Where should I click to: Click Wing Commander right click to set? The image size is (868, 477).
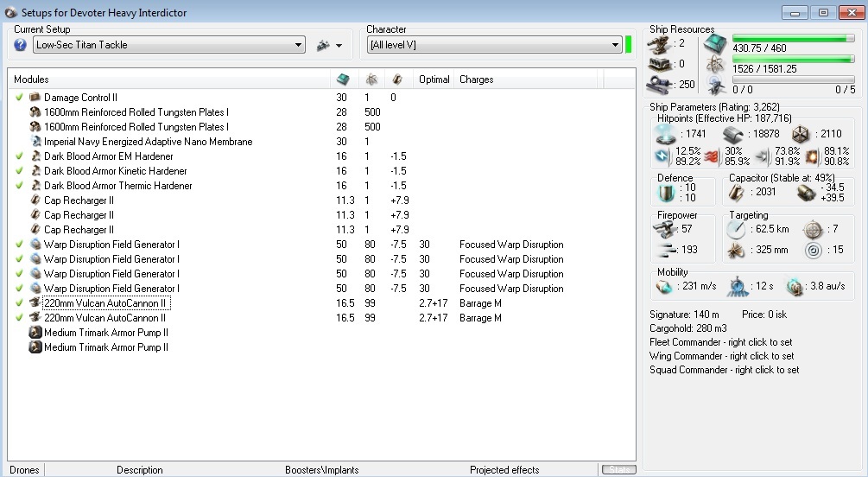click(x=721, y=356)
